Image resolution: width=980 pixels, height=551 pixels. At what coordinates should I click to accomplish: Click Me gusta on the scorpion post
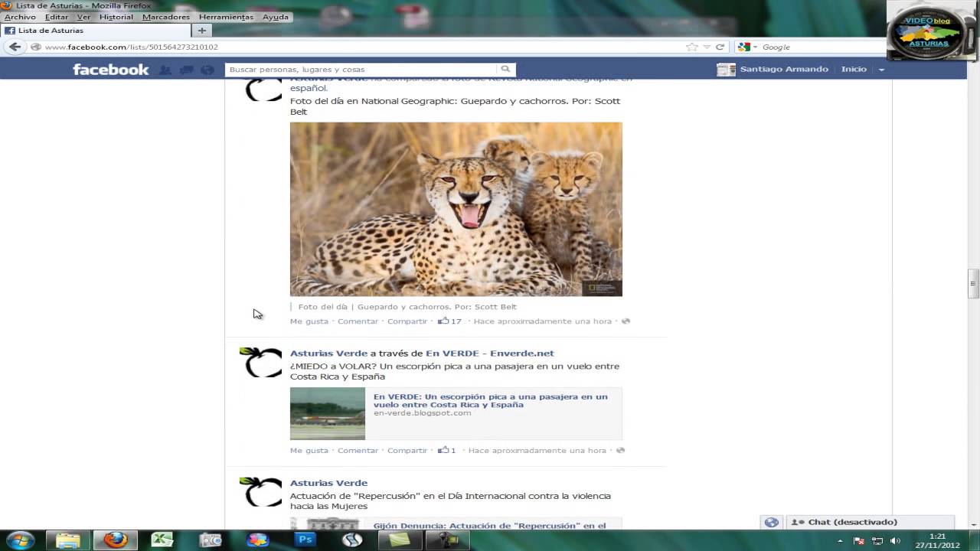pos(309,451)
